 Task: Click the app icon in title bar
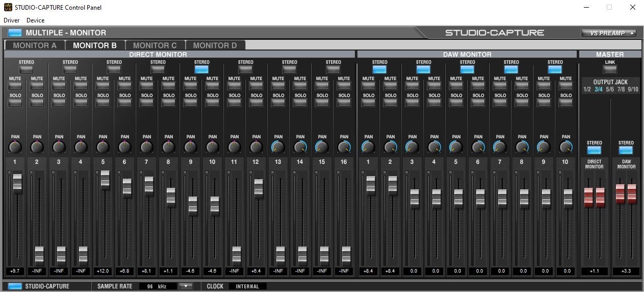point(7,7)
